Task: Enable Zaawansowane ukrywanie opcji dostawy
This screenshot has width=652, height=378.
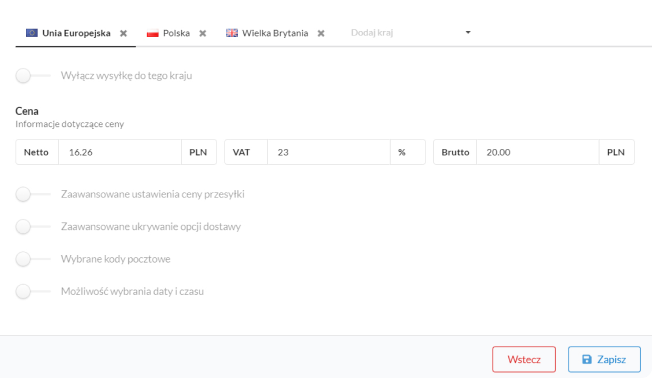Action: 32,227
